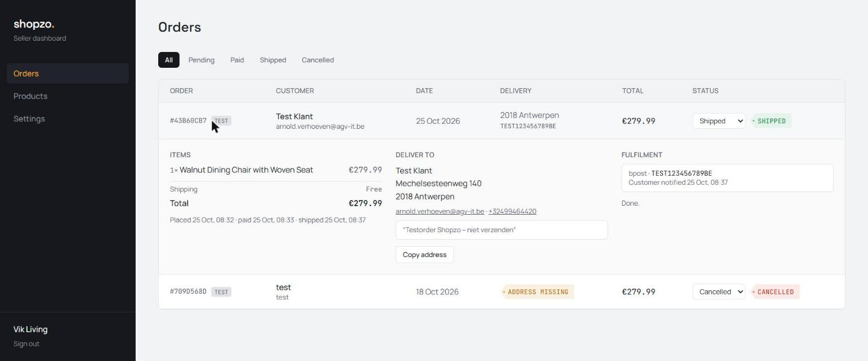Show only Shipped orders tab

(x=273, y=60)
